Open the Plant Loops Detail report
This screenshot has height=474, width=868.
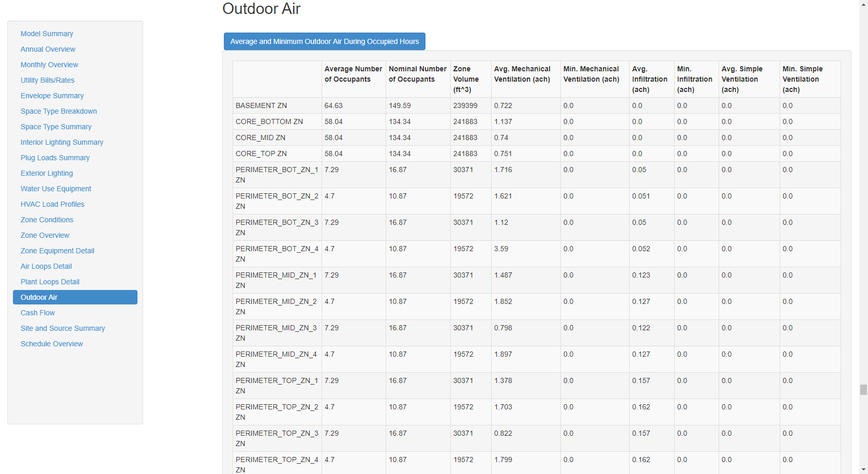tap(50, 282)
